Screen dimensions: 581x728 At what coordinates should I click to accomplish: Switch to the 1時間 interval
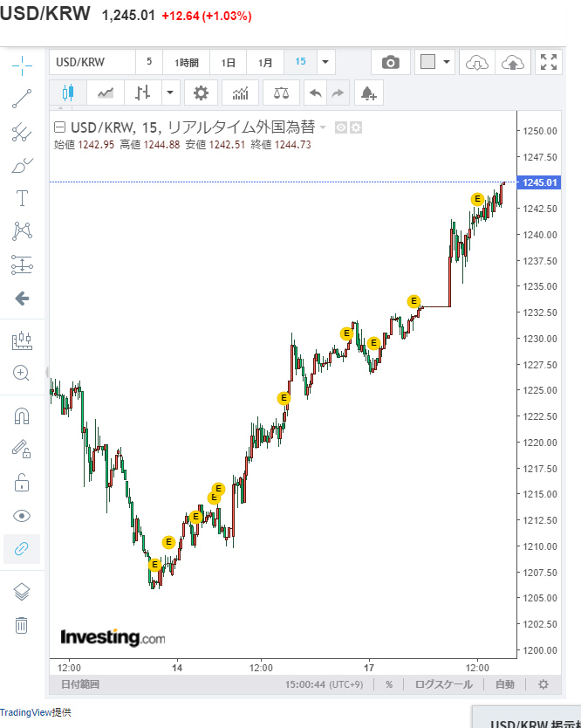point(186,62)
